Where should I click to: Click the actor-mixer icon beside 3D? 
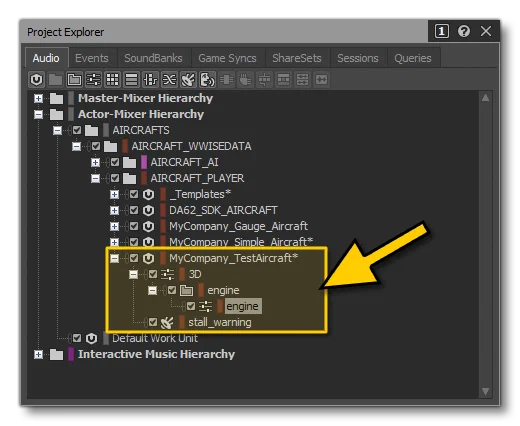[167, 274]
